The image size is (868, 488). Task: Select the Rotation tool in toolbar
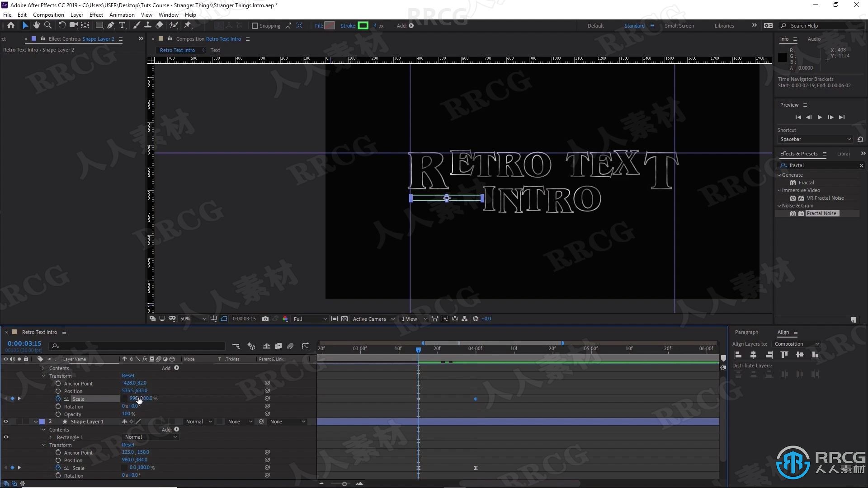[60, 25]
